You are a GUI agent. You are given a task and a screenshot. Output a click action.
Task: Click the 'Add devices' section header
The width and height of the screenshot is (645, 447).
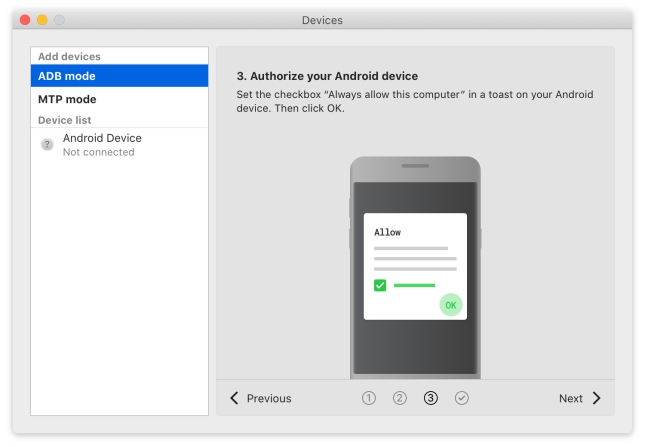point(69,56)
